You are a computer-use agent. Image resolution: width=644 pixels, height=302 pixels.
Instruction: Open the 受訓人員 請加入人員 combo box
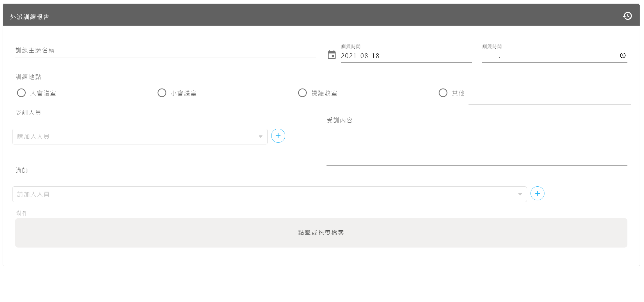134,137
